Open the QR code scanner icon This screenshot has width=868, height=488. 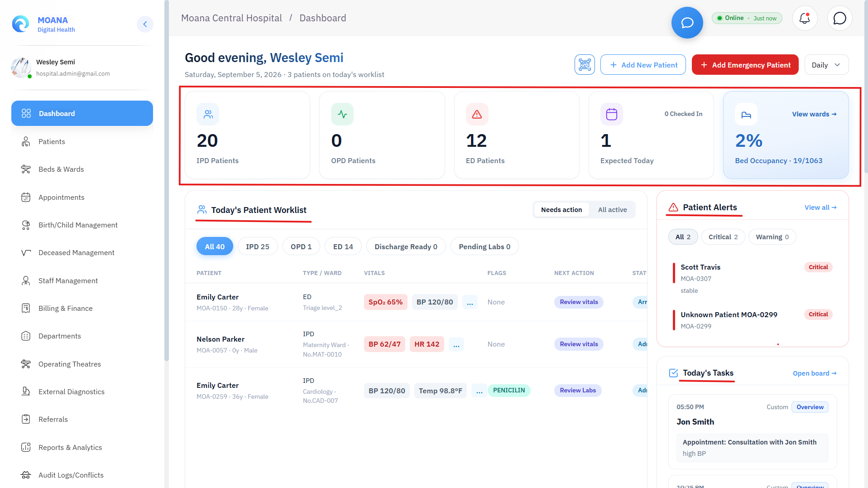pos(585,65)
